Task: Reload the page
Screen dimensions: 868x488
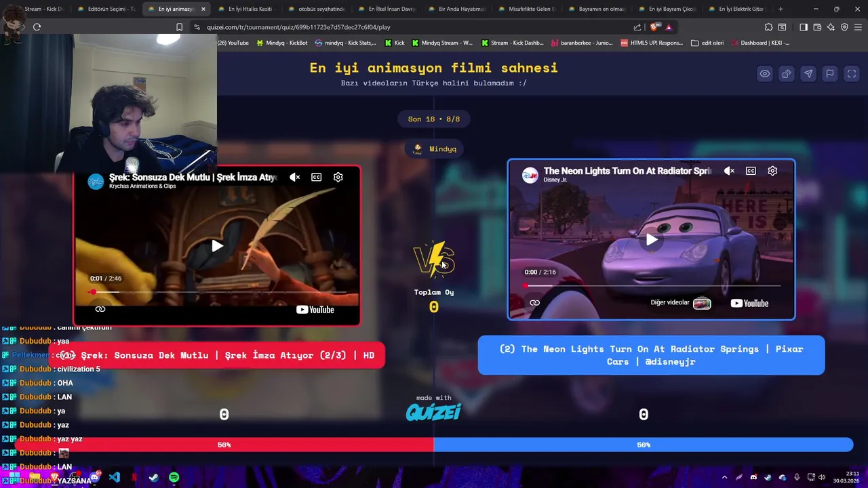Action: point(37,27)
